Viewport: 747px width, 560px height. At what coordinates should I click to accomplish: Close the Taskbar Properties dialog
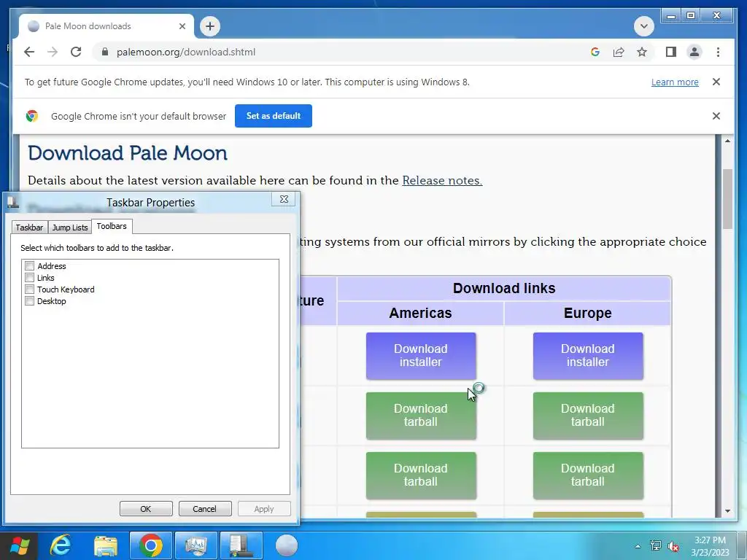[x=284, y=199]
